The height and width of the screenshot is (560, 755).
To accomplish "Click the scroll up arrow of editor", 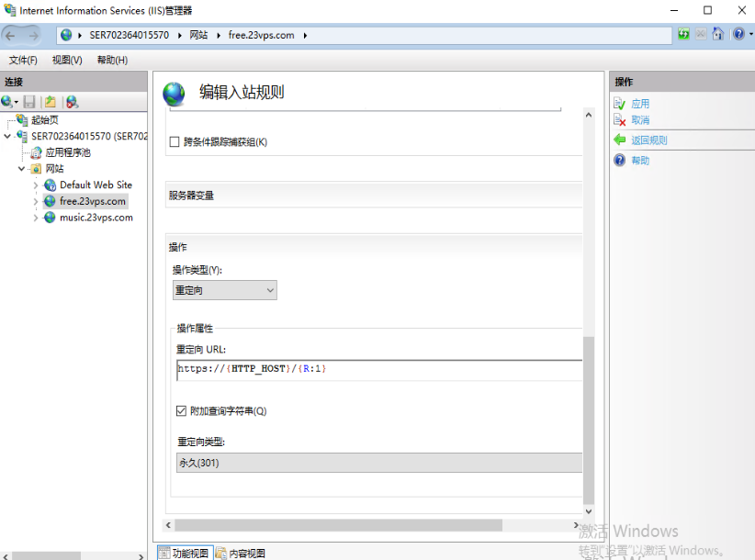I will tap(589, 115).
